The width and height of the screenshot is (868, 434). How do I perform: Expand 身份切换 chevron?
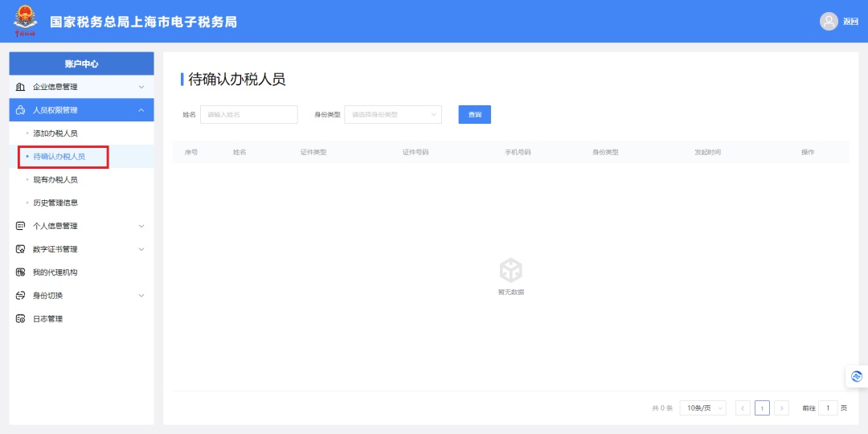pyautogui.click(x=141, y=296)
